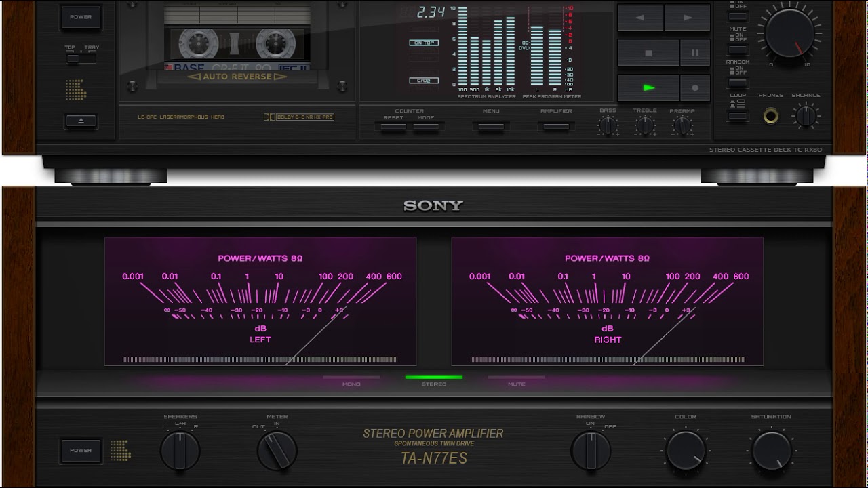
Task: Click the Phones headphone jack
Action: click(770, 115)
